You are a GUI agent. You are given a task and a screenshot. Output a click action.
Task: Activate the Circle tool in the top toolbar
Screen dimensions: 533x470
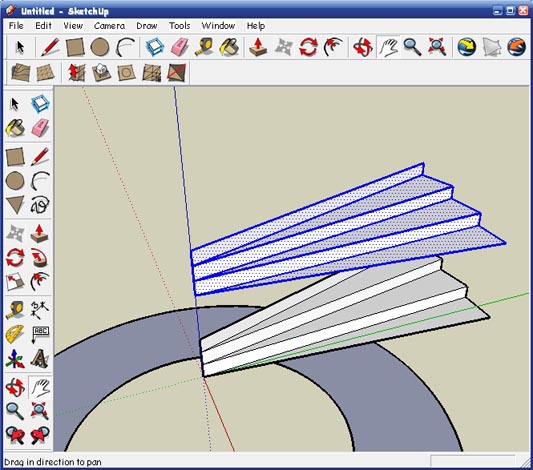point(100,47)
